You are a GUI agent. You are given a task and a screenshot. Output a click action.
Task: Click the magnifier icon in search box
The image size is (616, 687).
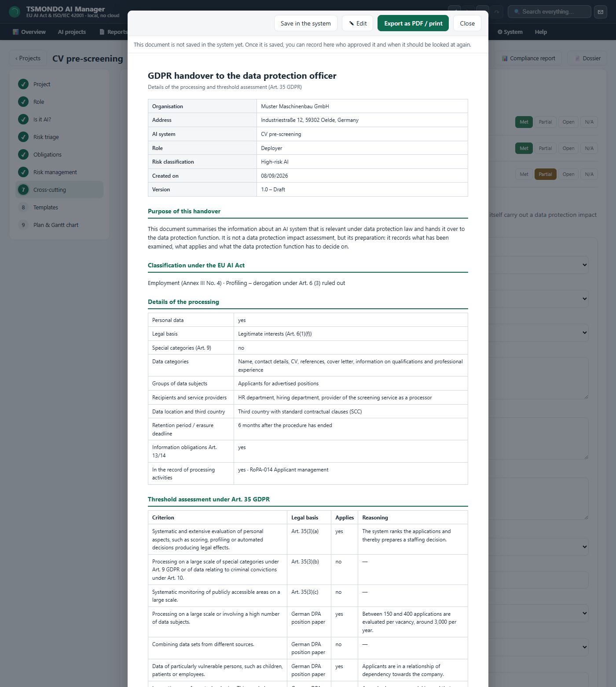pos(517,12)
